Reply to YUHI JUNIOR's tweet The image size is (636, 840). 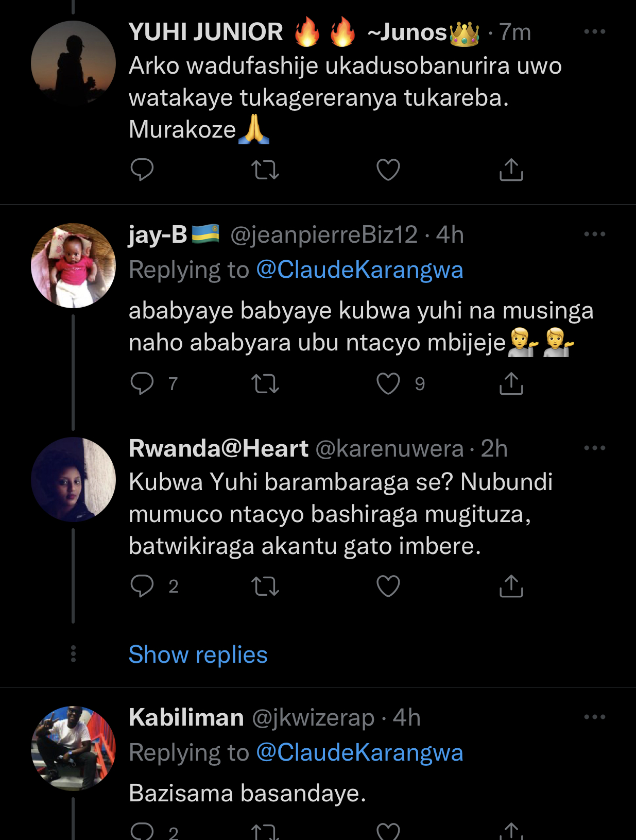pyautogui.click(x=142, y=170)
